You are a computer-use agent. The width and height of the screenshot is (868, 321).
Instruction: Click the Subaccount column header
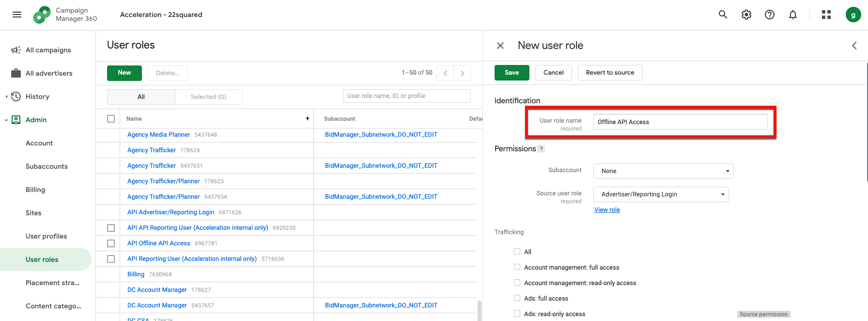340,119
